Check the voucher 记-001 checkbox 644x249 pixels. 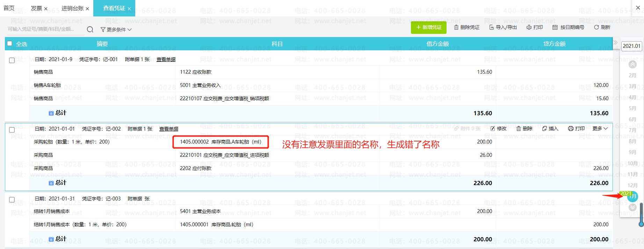(x=12, y=60)
